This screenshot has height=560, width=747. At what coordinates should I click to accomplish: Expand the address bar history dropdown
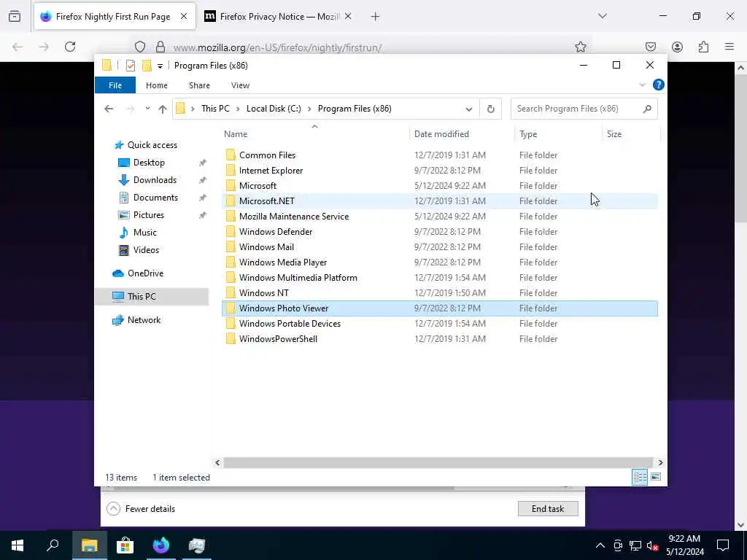(469, 109)
